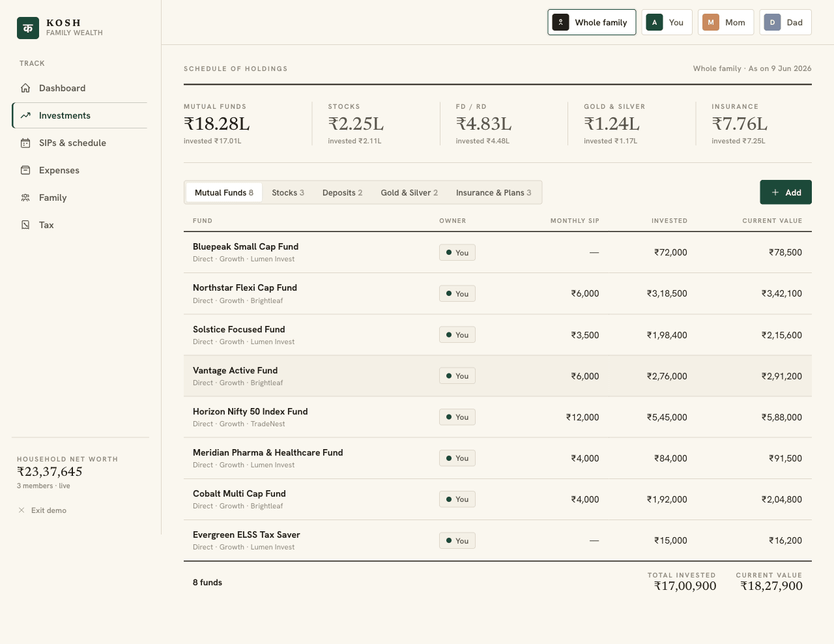
Task: Filter view to Dad
Action: point(786,22)
